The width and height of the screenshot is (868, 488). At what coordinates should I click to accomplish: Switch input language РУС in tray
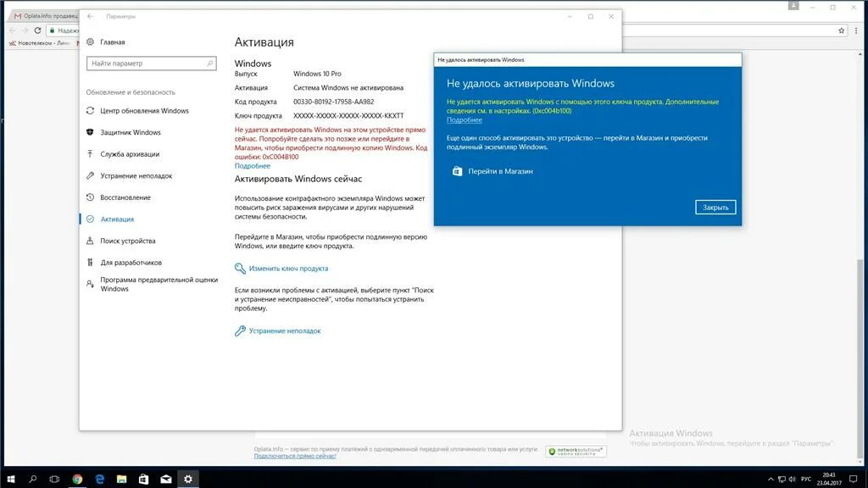click(806, 480)
